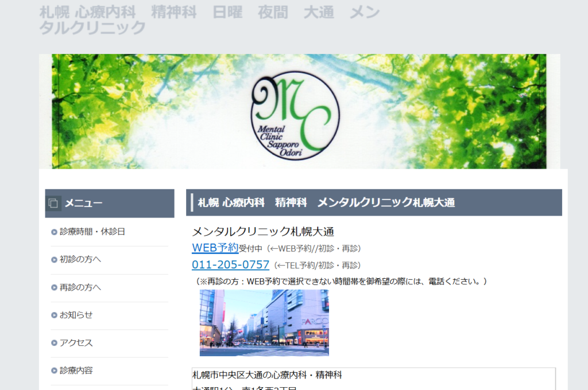Click the stacked-squares icon beside メニュー
Screen dimensions: 588x390
[x=53, y=203]
